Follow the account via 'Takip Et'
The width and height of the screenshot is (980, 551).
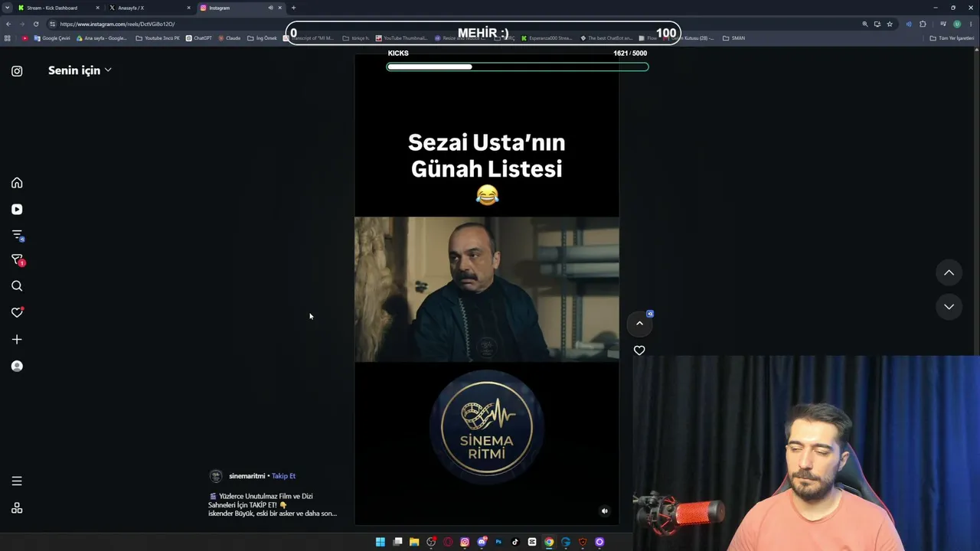[x=283, y=476]
